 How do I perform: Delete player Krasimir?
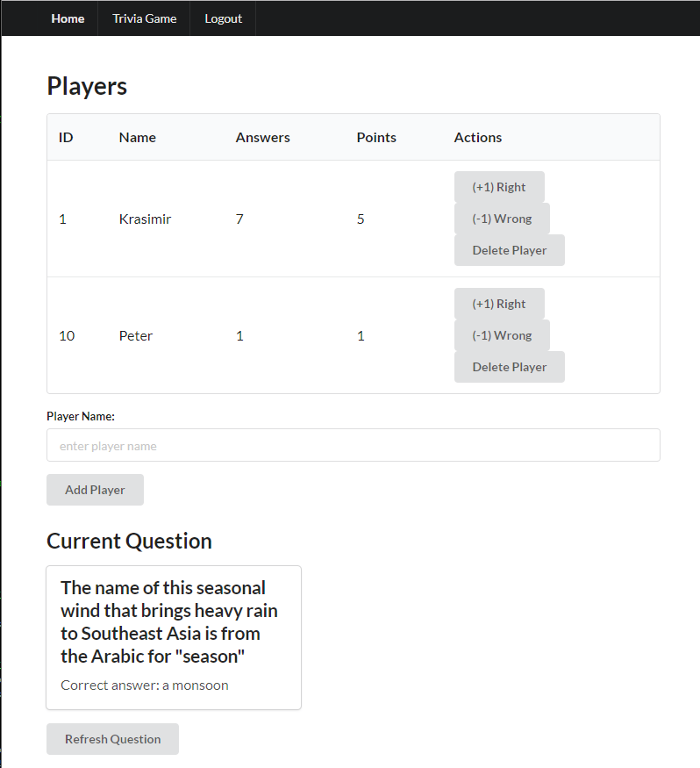click(509, 250)
